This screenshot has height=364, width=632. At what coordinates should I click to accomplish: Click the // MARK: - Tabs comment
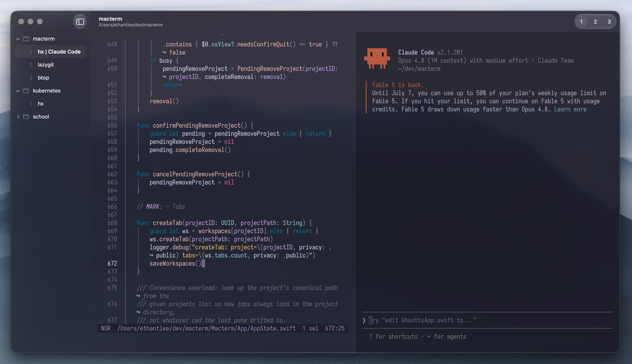(161, 207)
